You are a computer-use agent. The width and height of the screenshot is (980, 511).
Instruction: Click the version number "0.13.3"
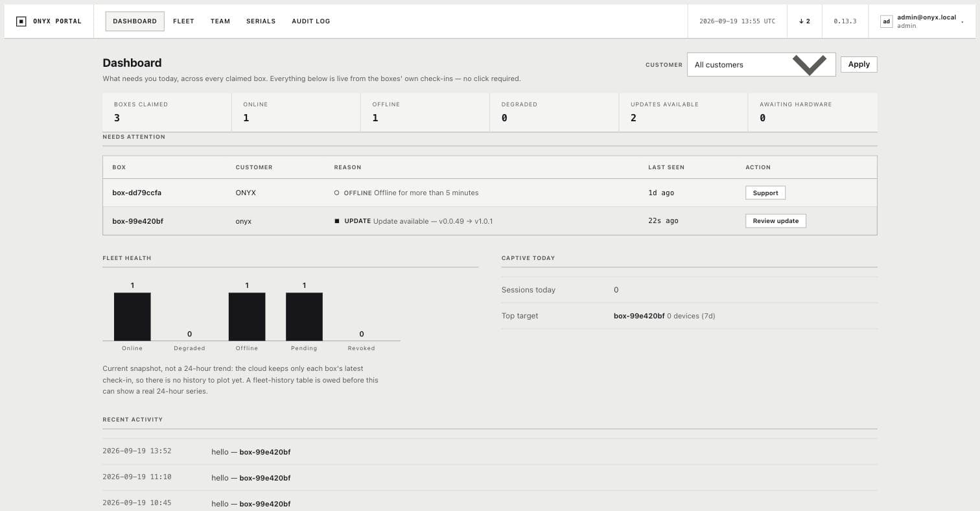point(845,21)
